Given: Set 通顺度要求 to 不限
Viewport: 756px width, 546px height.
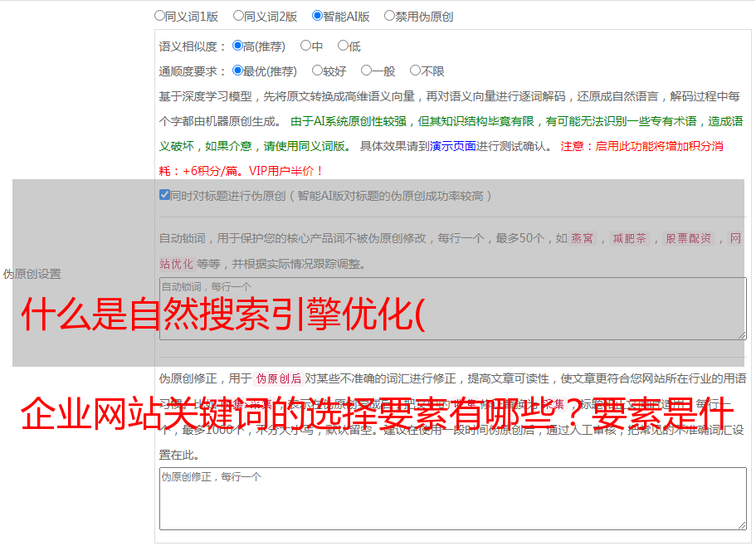Looking at the screenshot, I should click(x=415, y=71).
